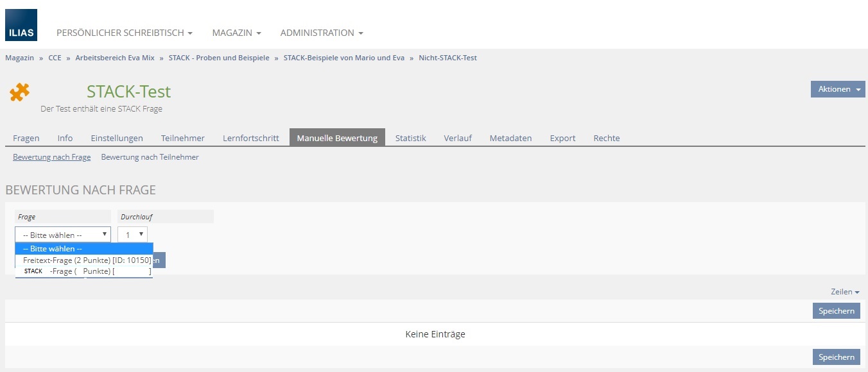
Task: Select the Bewertung nach Teilnehmer subtab
Action: 150,157
